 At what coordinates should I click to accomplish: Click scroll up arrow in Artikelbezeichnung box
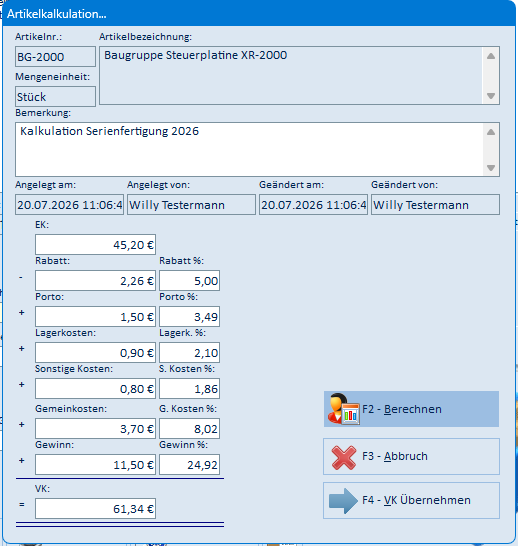(x=491, y=56)
